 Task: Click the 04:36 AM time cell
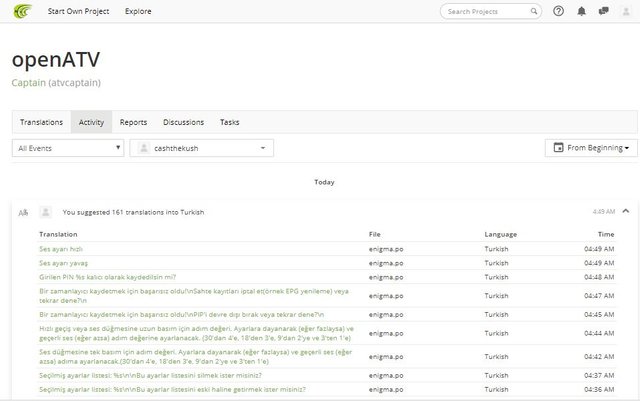(x=599, y=389)
